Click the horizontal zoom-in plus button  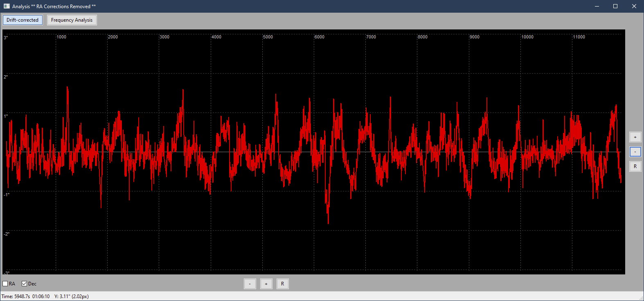[x=266, y=284]
